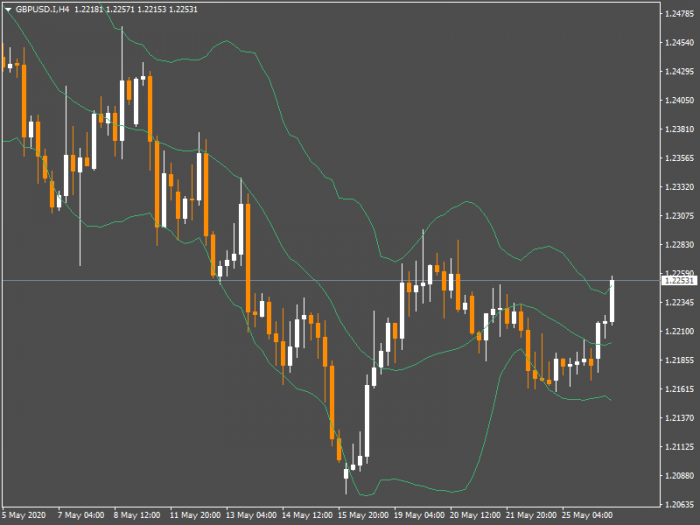Click the 15 May 20:00 time label
The height and width of the screenshot is (525, 700).
[363, 515]
